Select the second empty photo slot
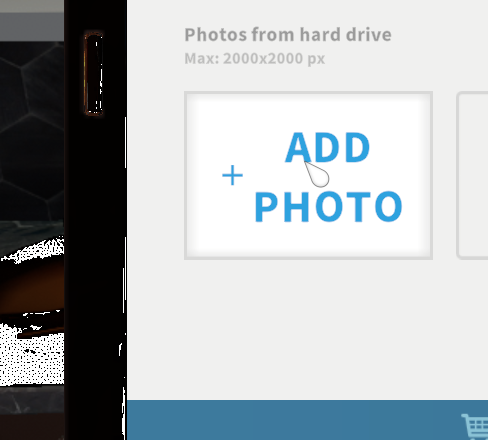This screenshot has height=440, width=488. coord(472,175)
